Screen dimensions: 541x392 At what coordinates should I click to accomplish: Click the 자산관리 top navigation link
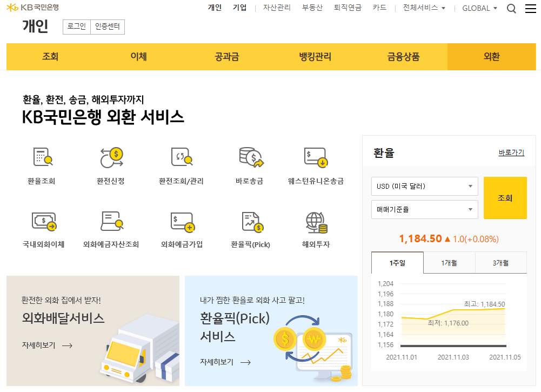(x=277, y=8)
